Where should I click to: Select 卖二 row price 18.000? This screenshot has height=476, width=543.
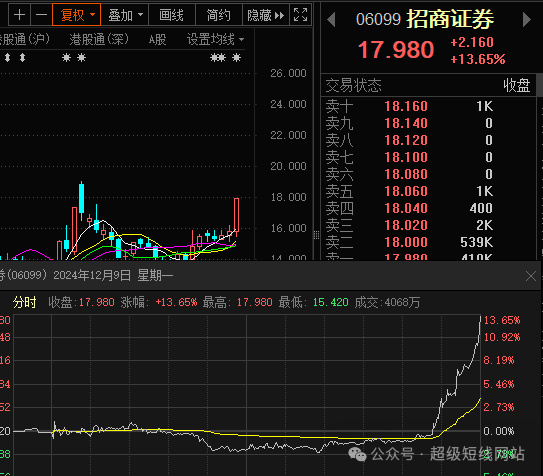click(x=406, y=242)
